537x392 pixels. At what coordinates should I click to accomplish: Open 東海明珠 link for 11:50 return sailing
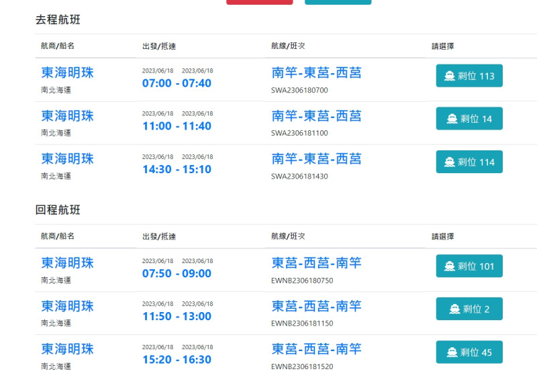[x=68, y=306]
